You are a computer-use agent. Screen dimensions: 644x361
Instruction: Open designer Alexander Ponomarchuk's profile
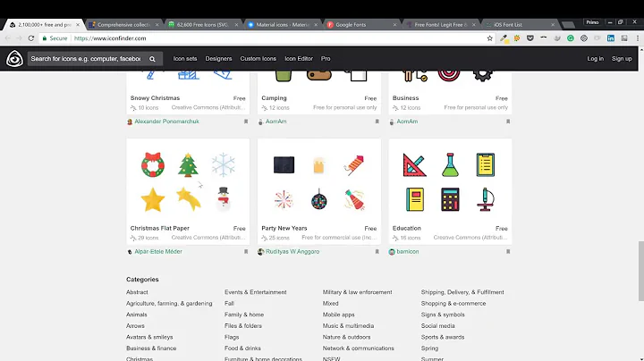click(x=166, y=122)
